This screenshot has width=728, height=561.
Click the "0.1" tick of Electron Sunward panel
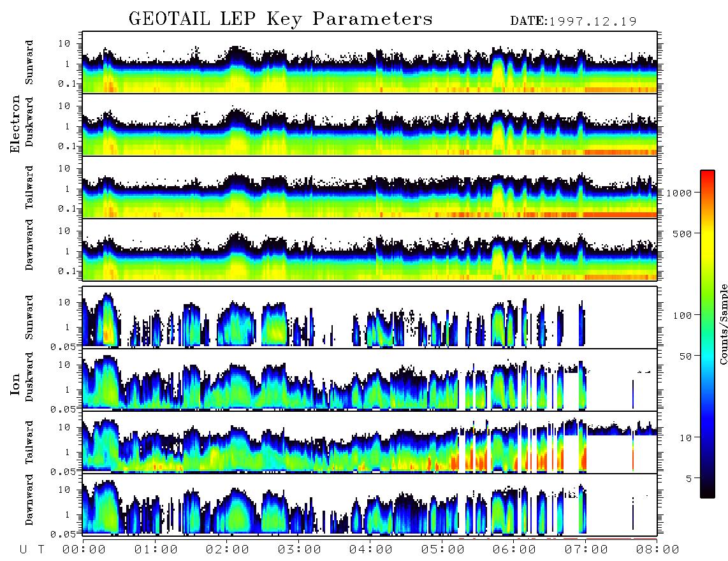click(68, 83)
